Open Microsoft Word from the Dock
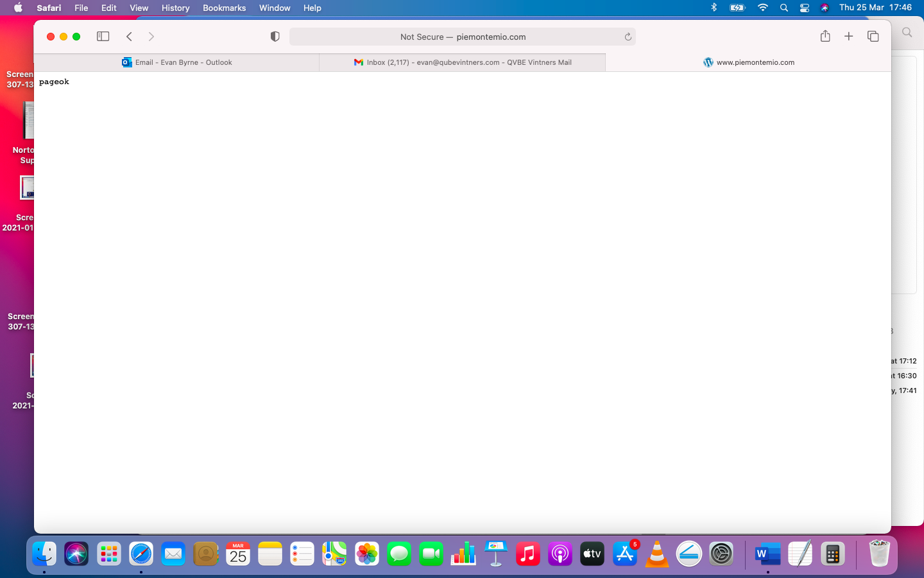This screenshot has height=578, width=924. (767, 554)
